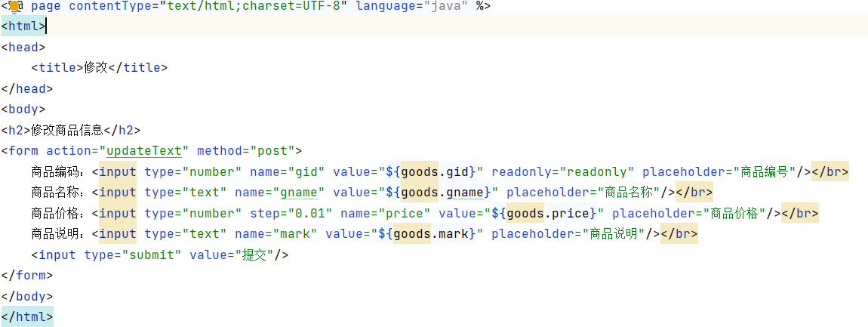Click the closing </h2> tag

click(x=122, y=130)
